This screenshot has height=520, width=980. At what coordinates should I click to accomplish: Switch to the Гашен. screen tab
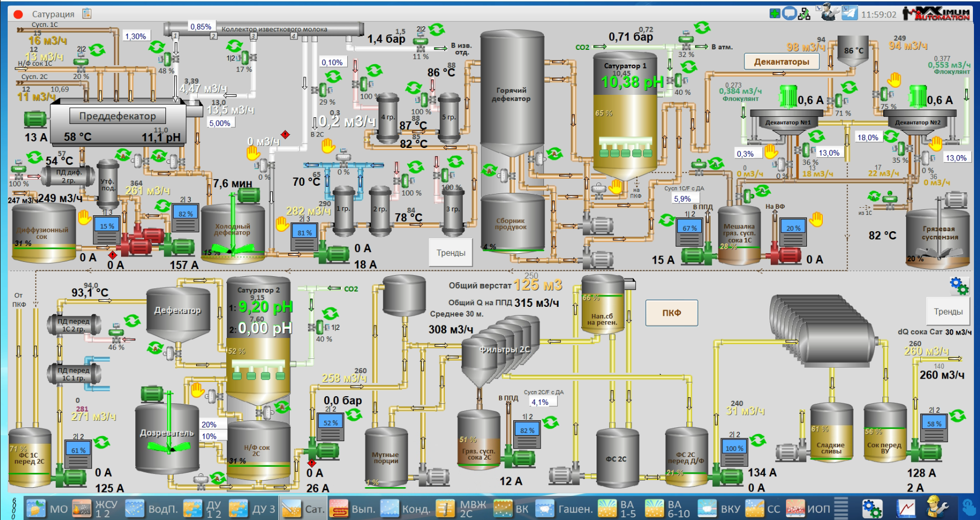tap(564, 508)
